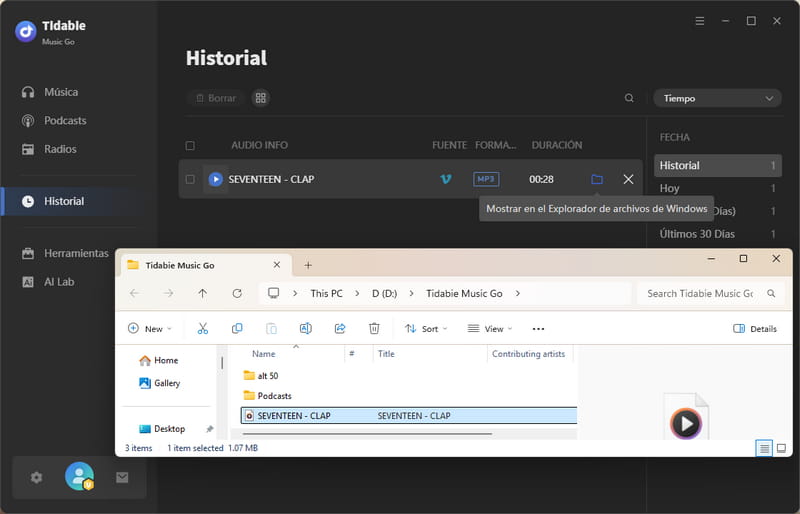
Task: Open the Tidabie hamburger menu
Action: point(699,21)
